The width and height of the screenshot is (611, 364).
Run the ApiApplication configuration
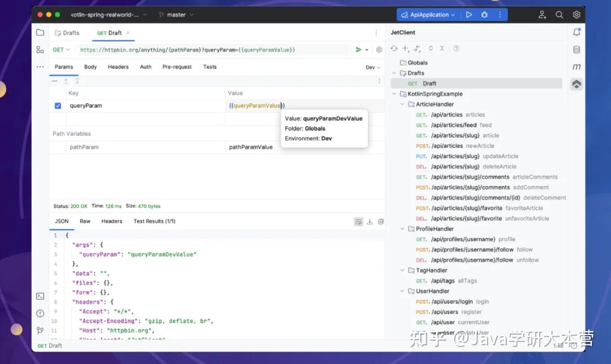click(x=469, y=14)
